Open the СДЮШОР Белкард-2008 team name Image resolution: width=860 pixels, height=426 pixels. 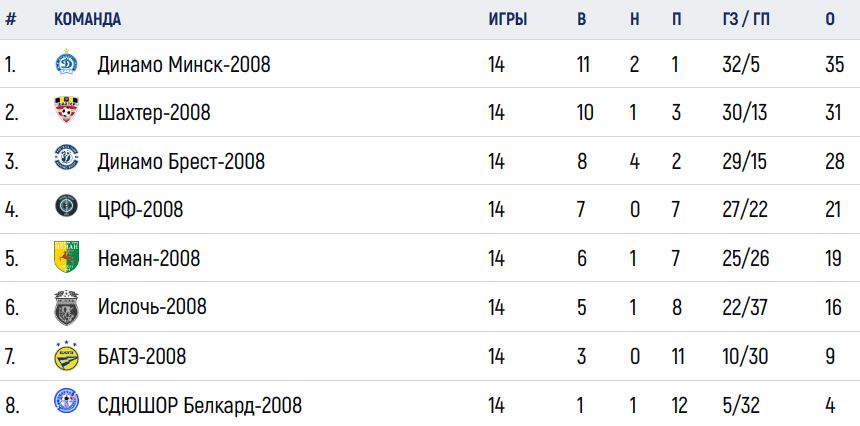(200, 406)
